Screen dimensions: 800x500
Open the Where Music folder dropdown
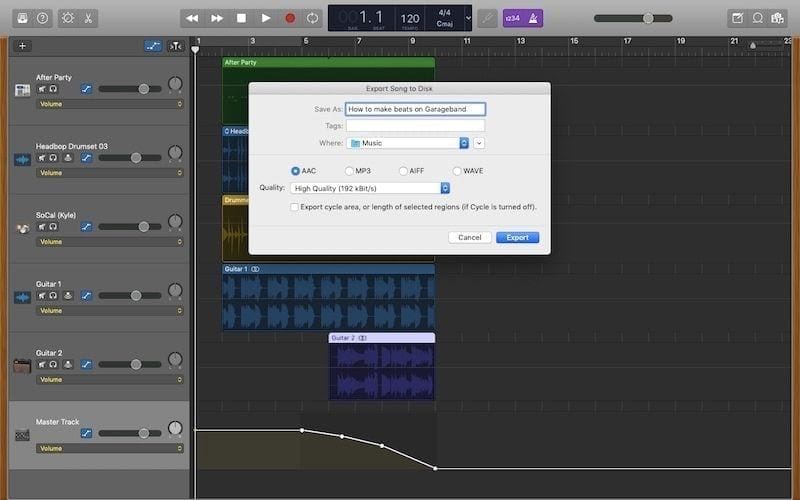tap(408, 143)
